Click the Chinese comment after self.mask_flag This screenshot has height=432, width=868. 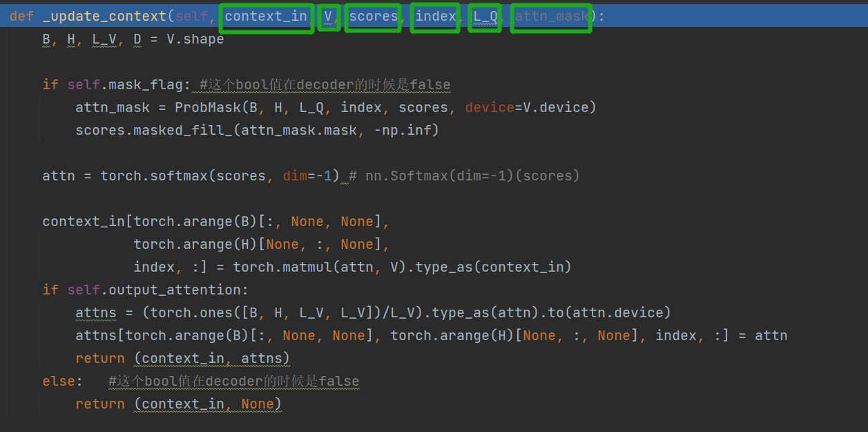coord(325,85)
